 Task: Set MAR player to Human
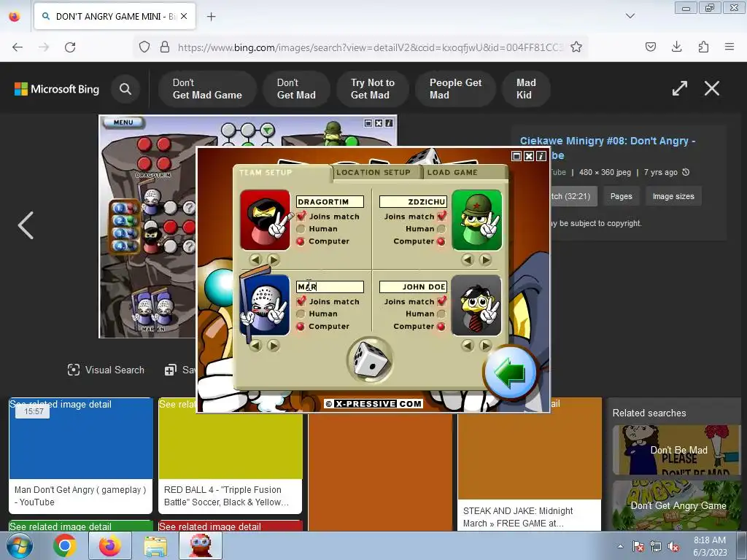pos(301,314)
